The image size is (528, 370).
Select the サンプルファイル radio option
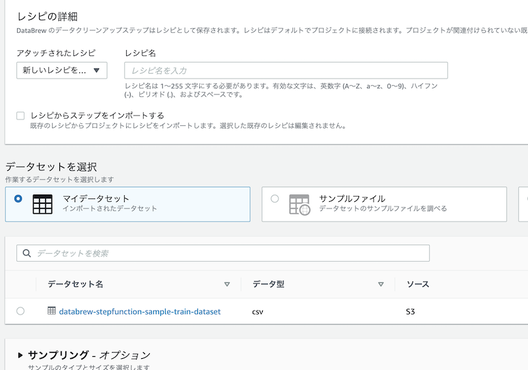click(x=275, y=199)
